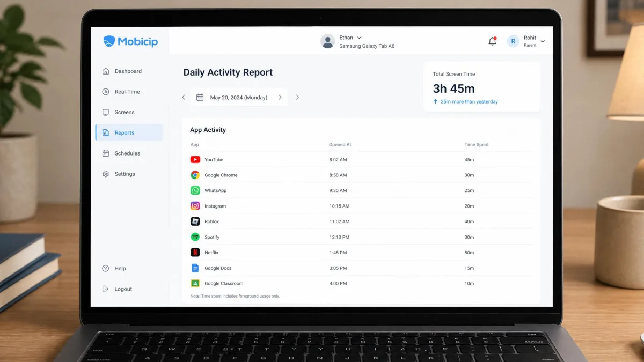The height and width of the screenshot is (362, 644).
Task: Select the Roblox row label
Action: point(212,222)
